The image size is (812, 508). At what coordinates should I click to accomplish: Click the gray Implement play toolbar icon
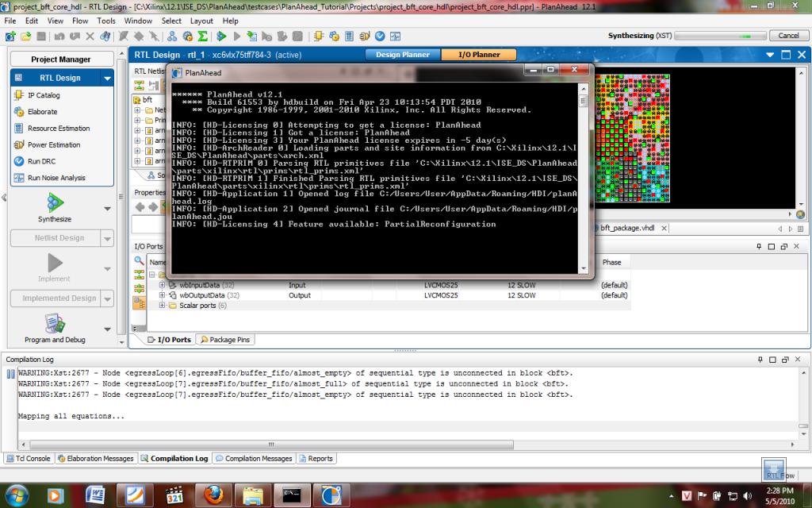tap(236, 37)
